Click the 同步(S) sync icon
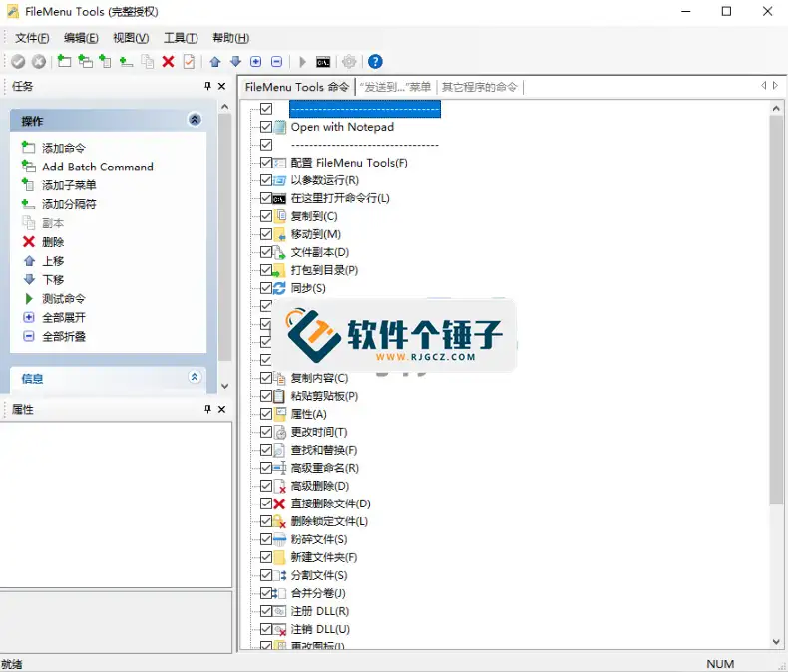Viewport: 788px width, 672px height. [x=279, y=288]
